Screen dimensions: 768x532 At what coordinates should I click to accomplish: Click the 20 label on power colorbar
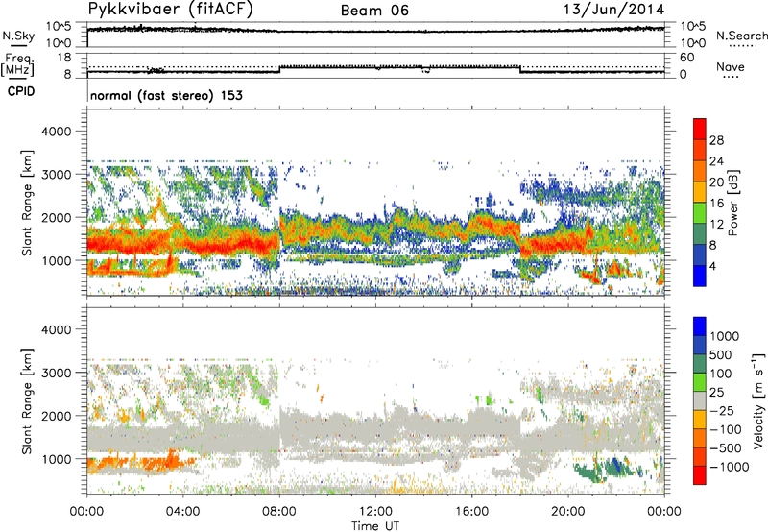click(716, 182)
